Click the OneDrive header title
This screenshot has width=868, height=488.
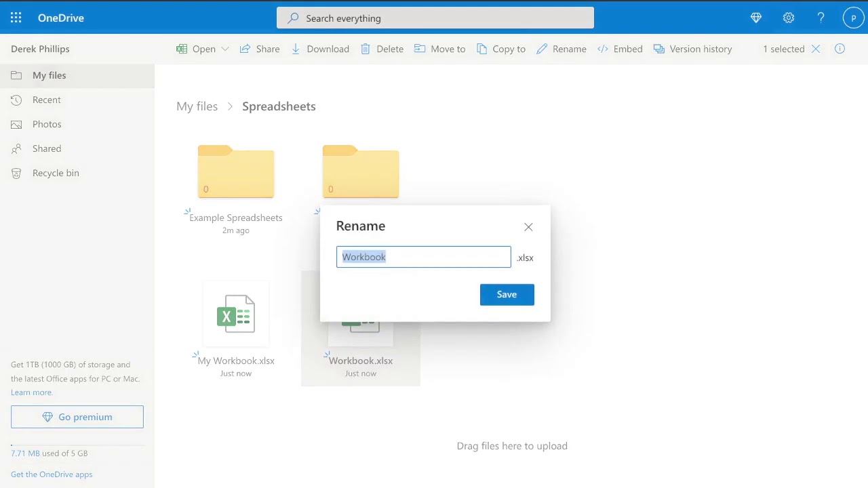(x=61, y=18)
